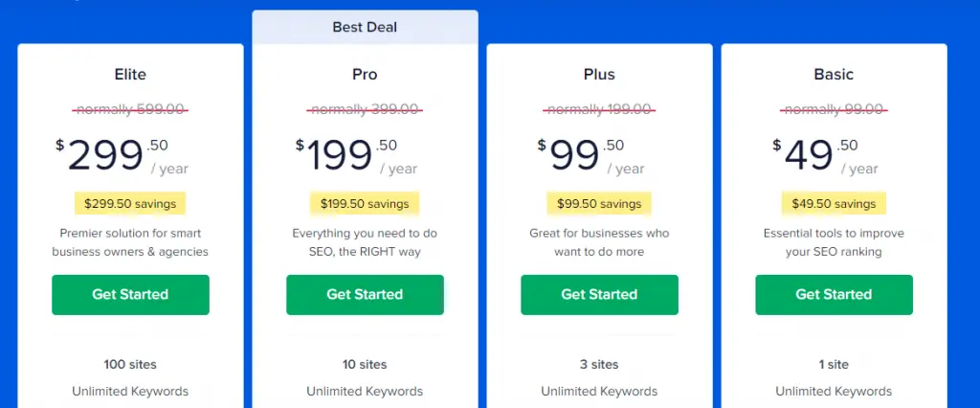Click the 3 sites feature line
Screen dimensions: 980x408
point(599,364)
